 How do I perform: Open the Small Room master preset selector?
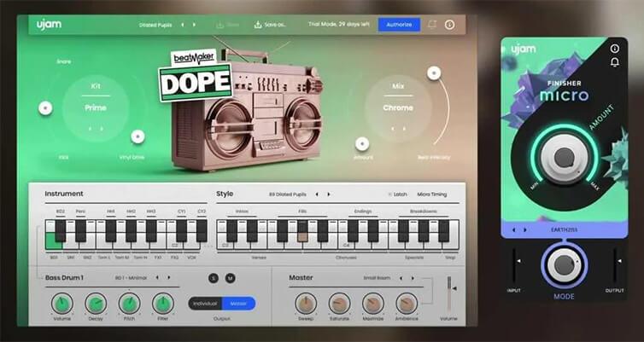(377, 277)
